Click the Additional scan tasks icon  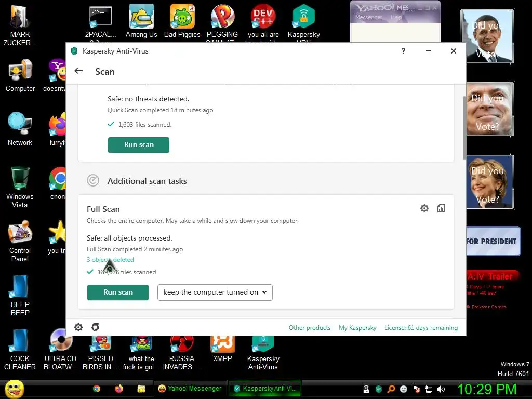coord(93,180)
